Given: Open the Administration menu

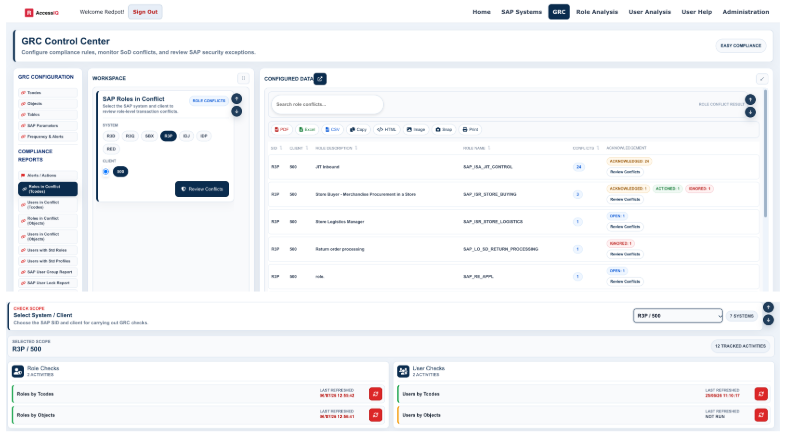Looking at the screenshot, I should click(745, 12).
